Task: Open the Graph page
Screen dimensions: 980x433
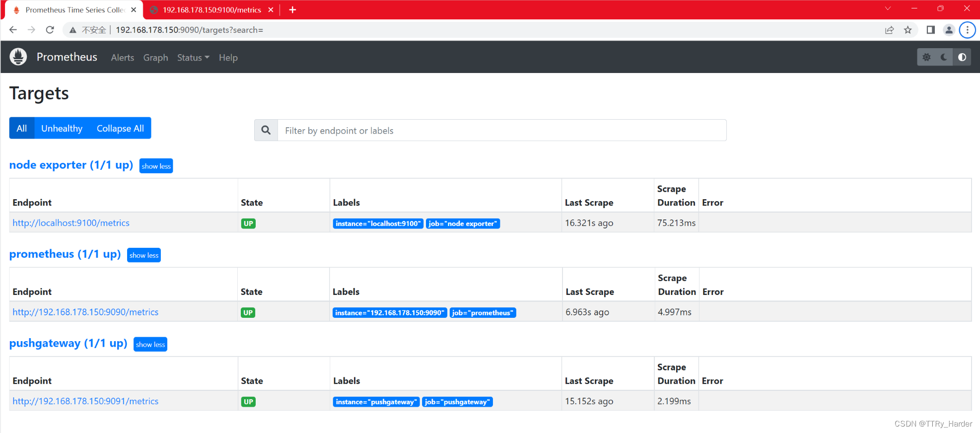Action: tap(156, 58)
